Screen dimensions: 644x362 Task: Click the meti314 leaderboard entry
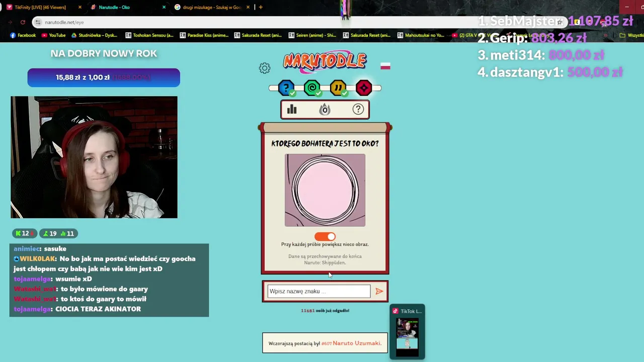click(541, 55)
